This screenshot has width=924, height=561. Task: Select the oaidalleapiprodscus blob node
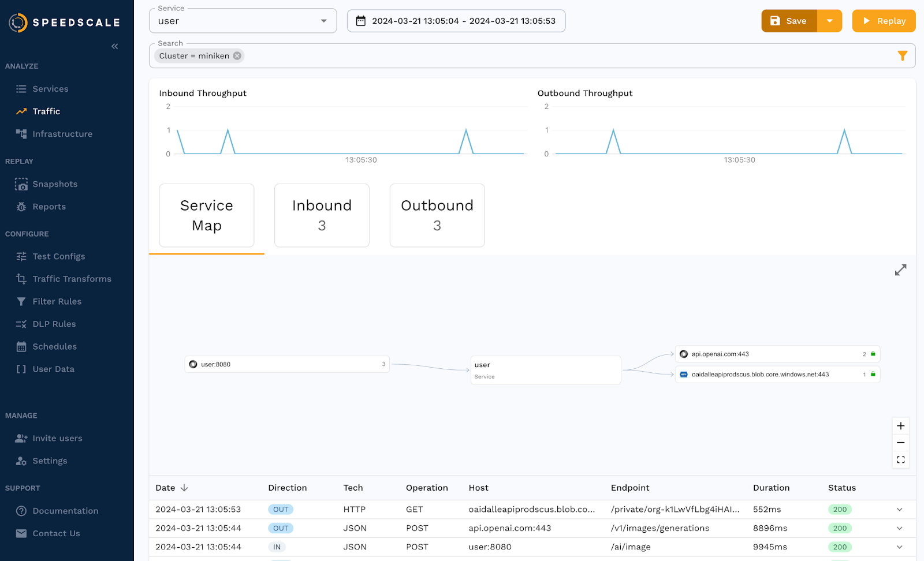(x=777, y=374)
